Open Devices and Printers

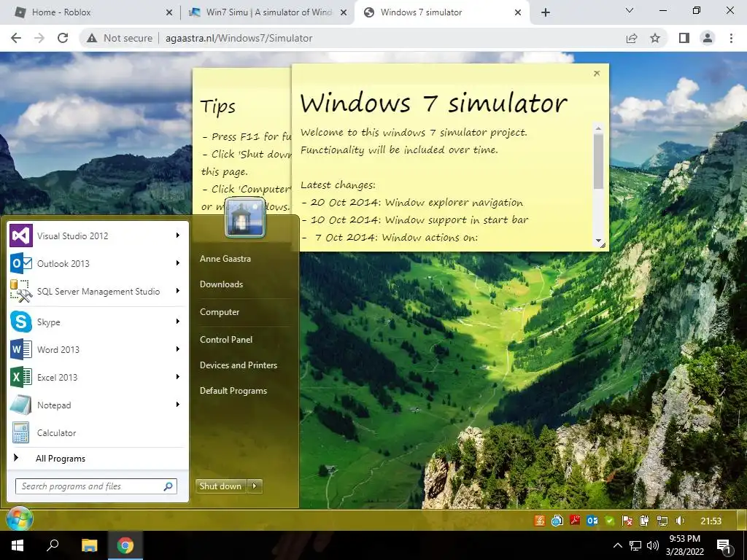point(239,365)
